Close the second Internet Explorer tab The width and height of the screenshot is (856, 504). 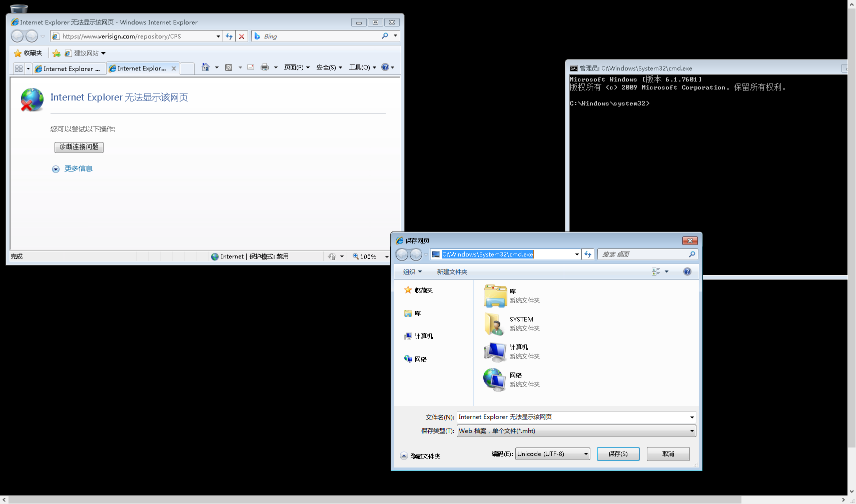pyautogui.click(x=174, y=68)
